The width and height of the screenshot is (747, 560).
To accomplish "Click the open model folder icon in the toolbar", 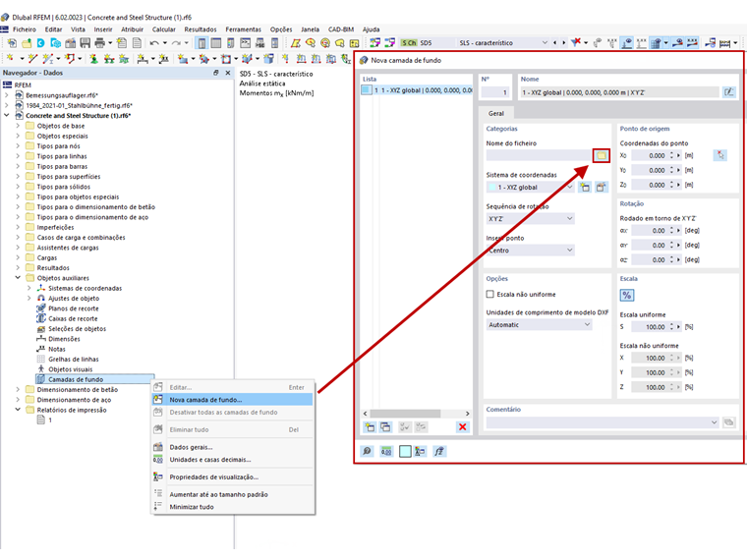I will [x=27, y=43].
